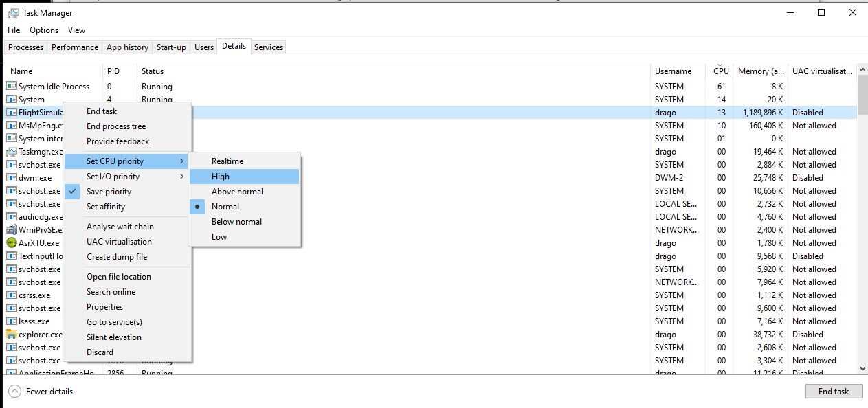Switch to the Performance tab
Image resolution: width=868 pixels, height=408 pixels.
[x=75, y=47]
